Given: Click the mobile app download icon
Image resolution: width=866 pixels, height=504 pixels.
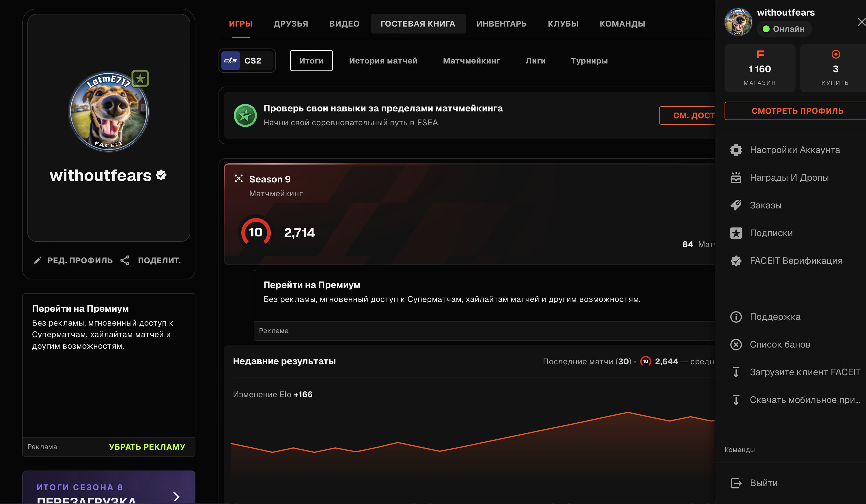Looking at the screenshot, I should [736, 400].
